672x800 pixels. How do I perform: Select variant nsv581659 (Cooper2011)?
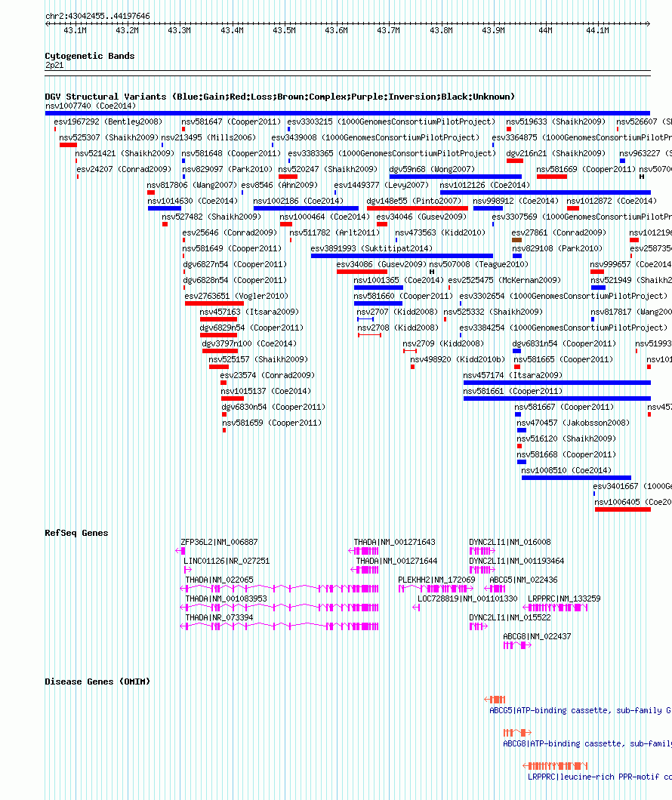click(x=272, y=423)
